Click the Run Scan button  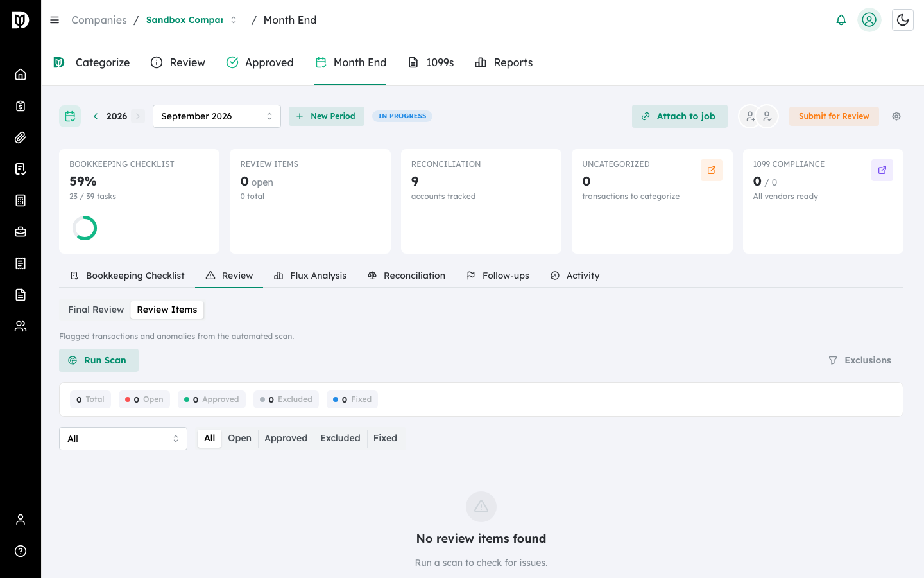(x=99, y=360)
